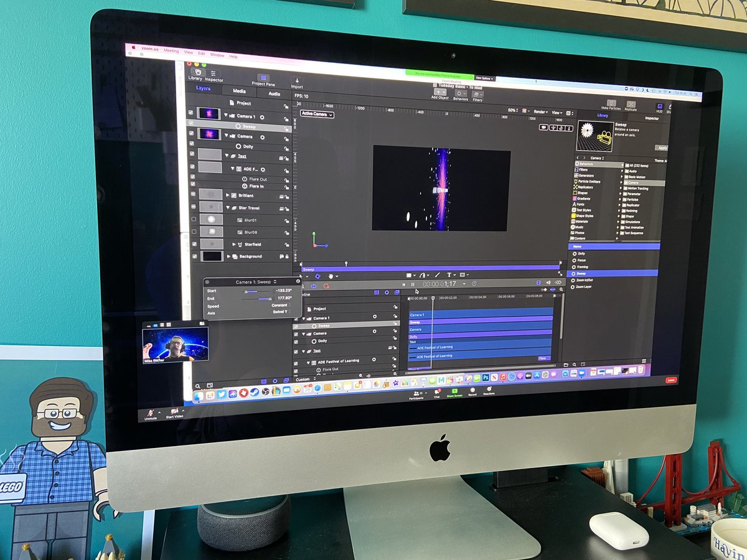Click the timeline playhead marker
This screenshot has width=747, height=560.
[x=433, y=299]
